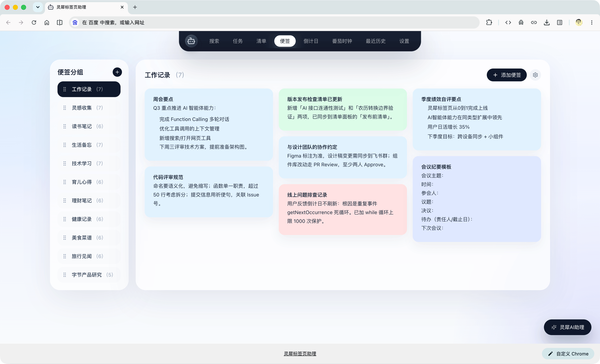Select 育儿心得 note group
Screen dimensions: 600x364
coord(89,182)
